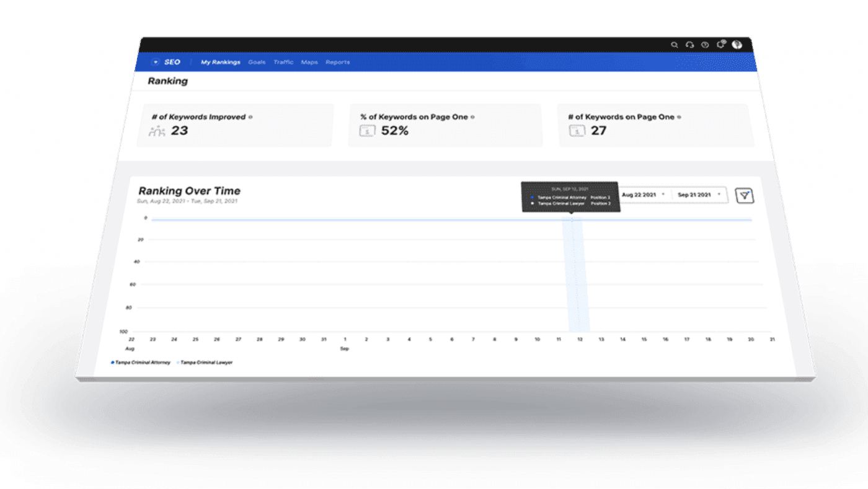Click info icon beside % of Keywords on Page One
This screenshot has width=868, height=489.
472,117
